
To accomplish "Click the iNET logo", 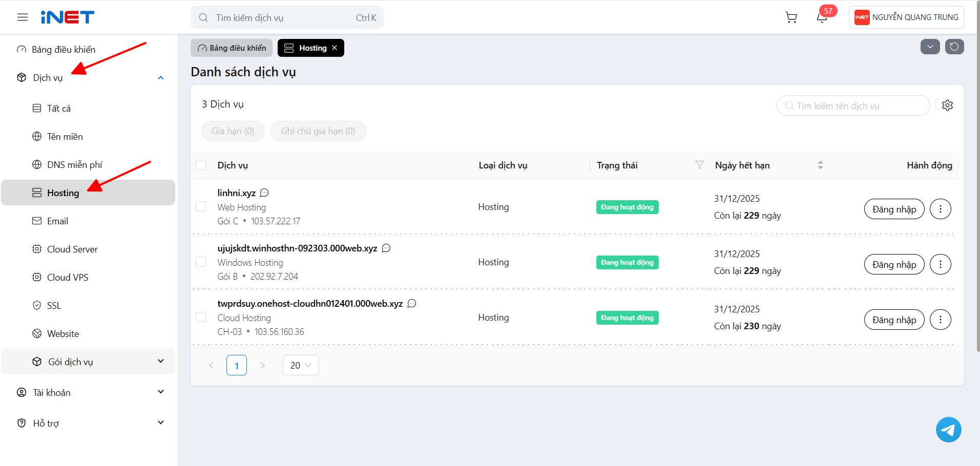I will 68,17.
